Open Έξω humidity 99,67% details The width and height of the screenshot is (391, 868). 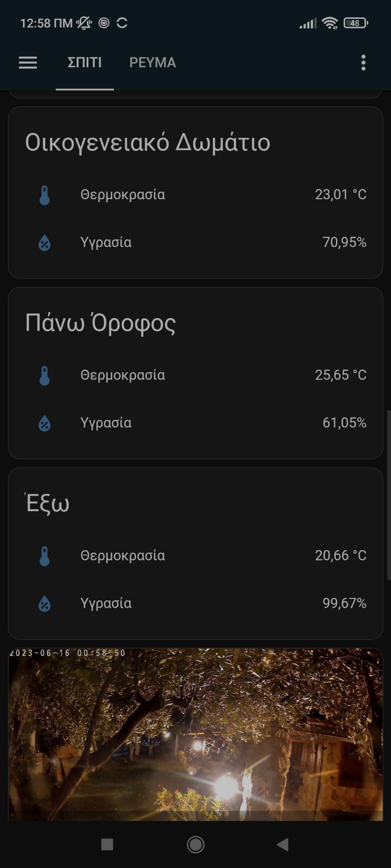344,603
